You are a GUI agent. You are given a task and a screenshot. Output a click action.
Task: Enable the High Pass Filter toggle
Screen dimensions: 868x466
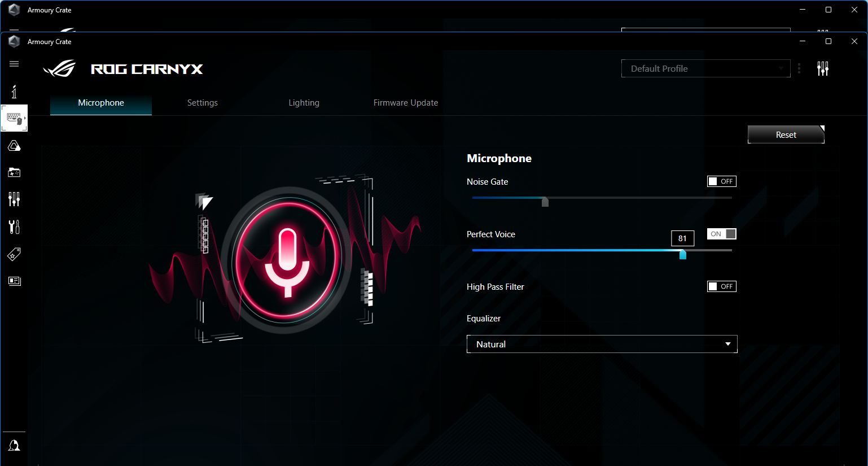pos(722,286)
